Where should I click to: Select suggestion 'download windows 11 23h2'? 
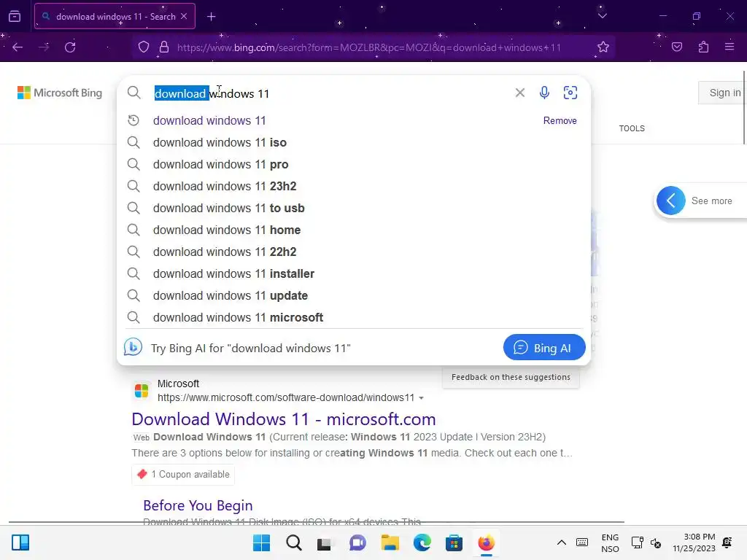(354, 186)
